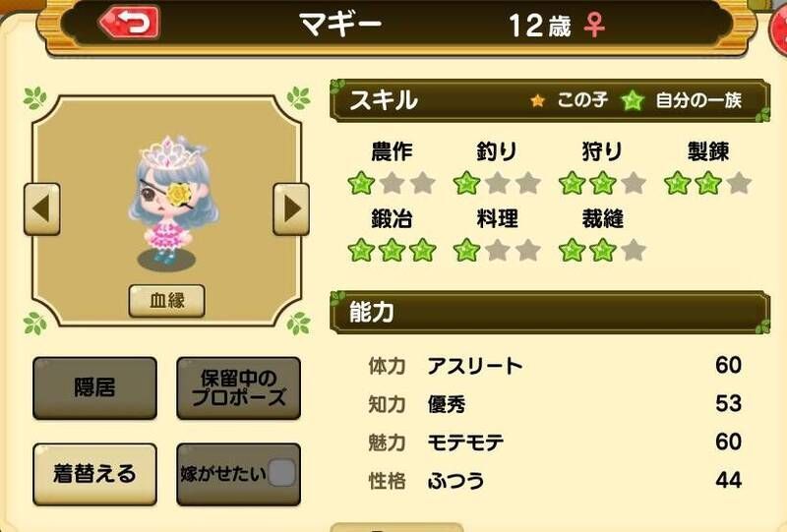Click the green 自分の一族 legend star

coord(633,101)
